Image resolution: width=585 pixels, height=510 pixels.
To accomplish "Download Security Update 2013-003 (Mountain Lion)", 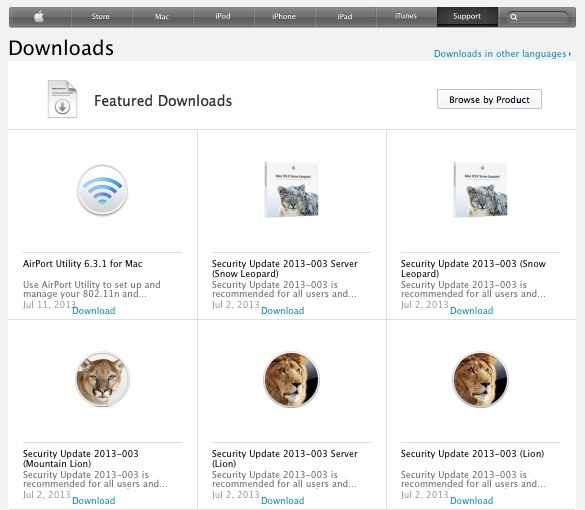I will coord(94,501).
